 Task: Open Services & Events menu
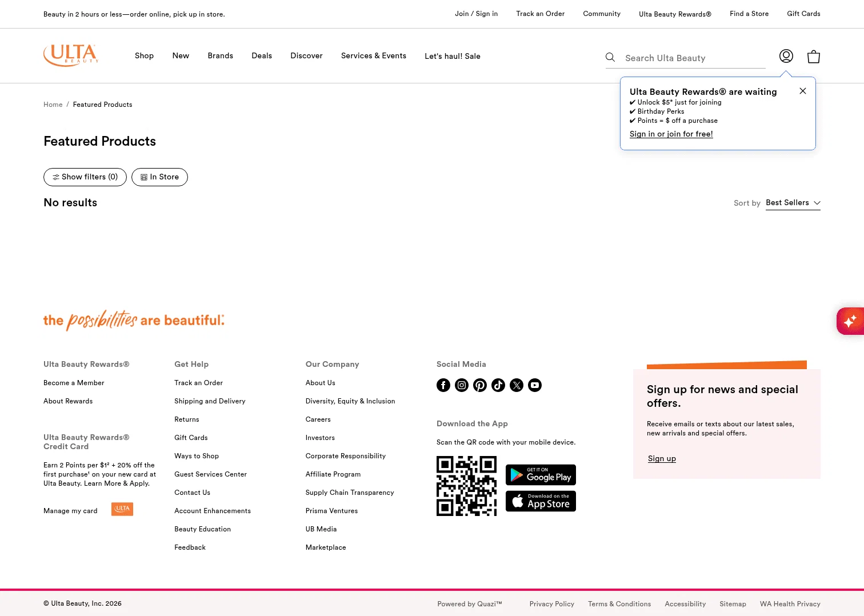point(374,56)
